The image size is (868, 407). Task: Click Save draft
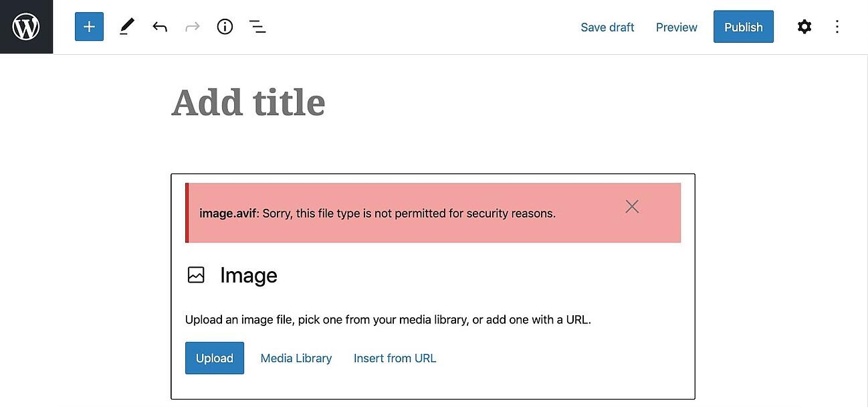[x=607, y=27]
